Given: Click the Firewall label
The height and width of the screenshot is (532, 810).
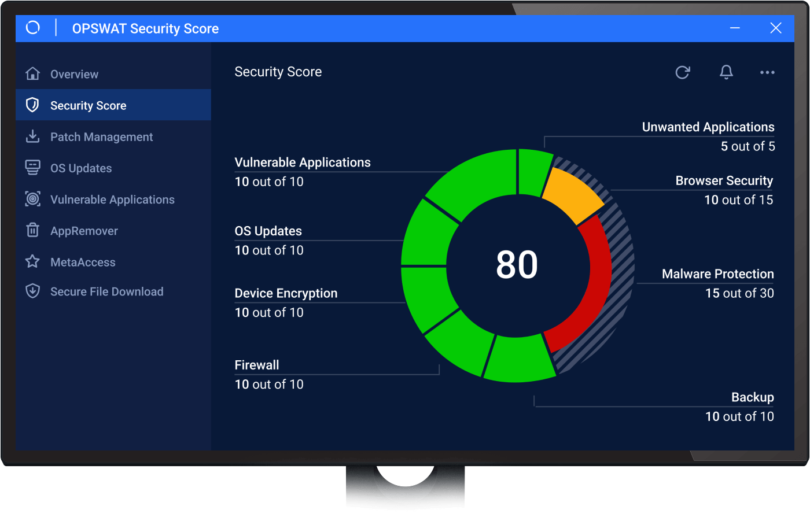Looking at the screenshot, I should 257,365.
